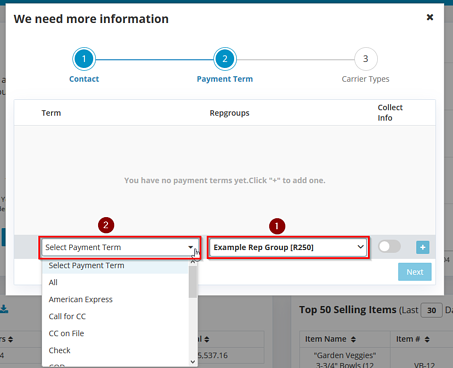Click the Collect Info column header
This screenshot has width=453, height=368.
390,113
